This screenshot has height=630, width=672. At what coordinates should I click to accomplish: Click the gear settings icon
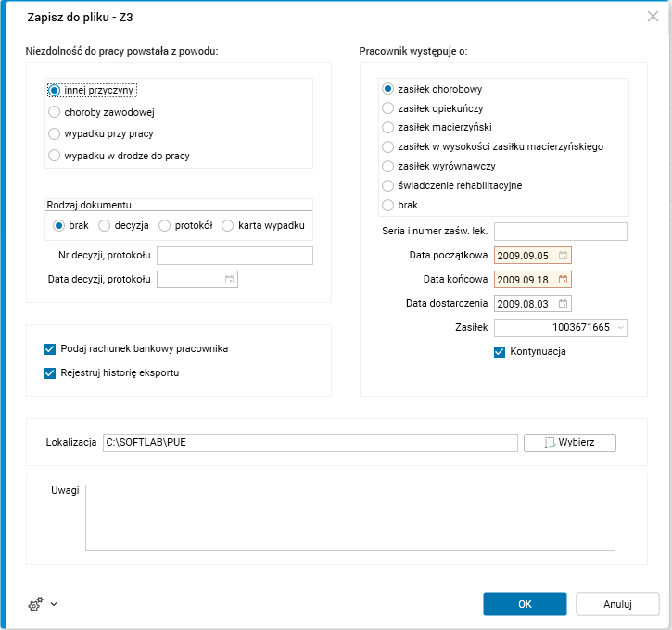[35, 604]
